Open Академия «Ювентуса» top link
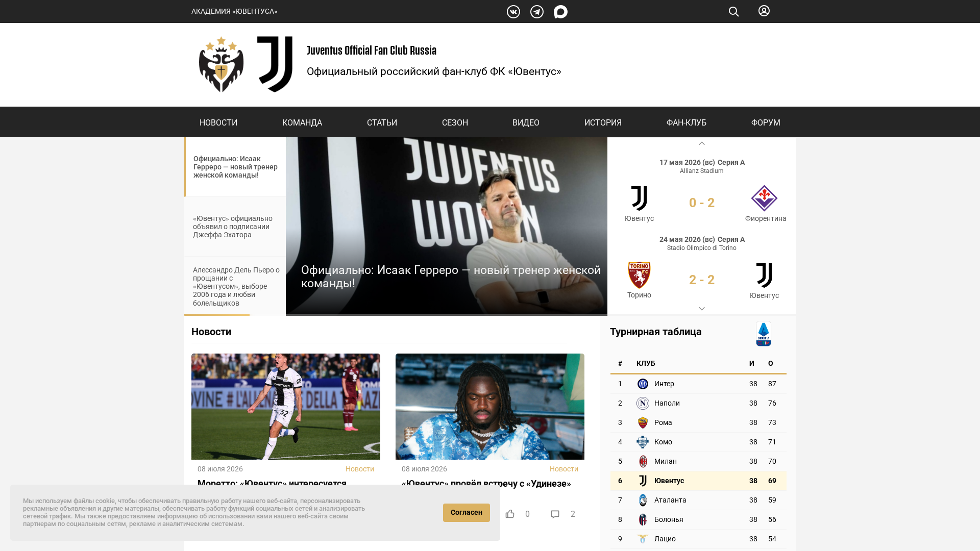This screenshot has width=980, height=551. 234,11
